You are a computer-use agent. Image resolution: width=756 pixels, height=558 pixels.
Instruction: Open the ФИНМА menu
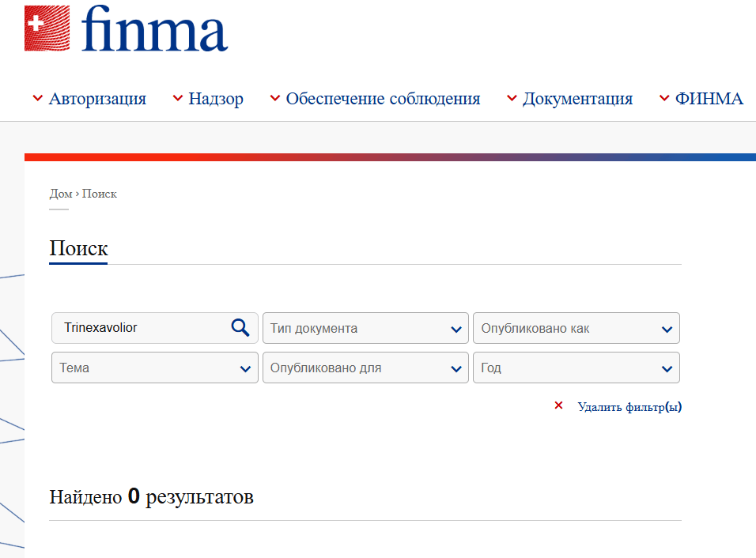pos(710,98)
